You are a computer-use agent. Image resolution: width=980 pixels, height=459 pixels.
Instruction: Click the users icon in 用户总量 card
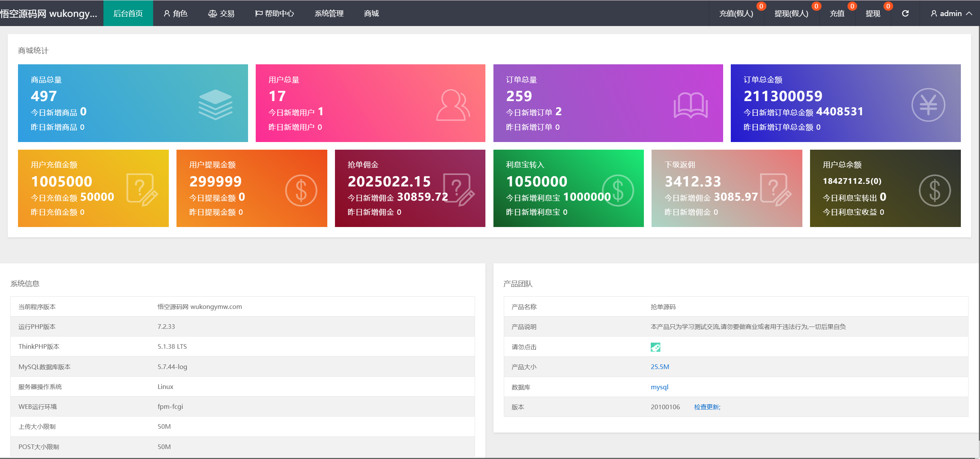point(453,105)
